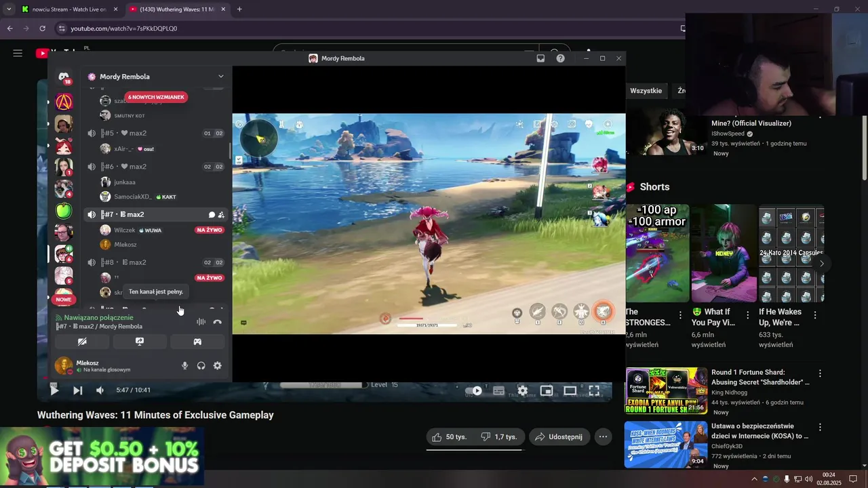Start an activity with gamepad button
This screenshot has width=868, height=488.
[197, 342]
